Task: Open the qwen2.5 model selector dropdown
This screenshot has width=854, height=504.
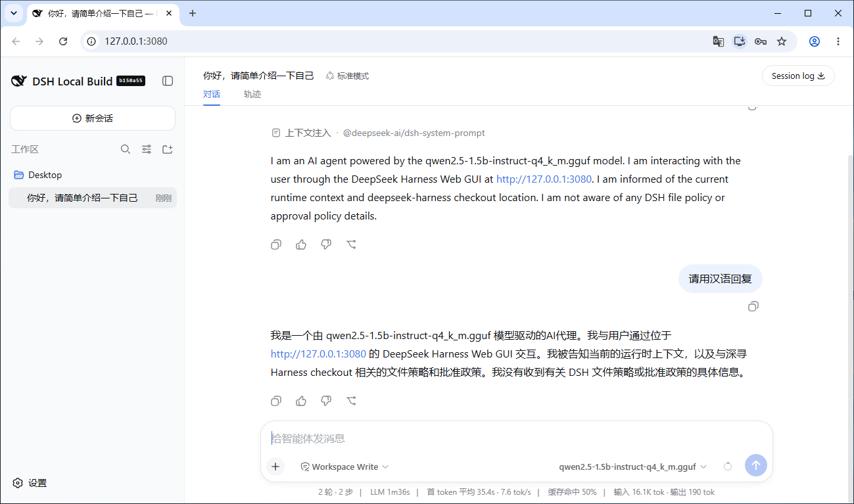Action: (633, 467)
